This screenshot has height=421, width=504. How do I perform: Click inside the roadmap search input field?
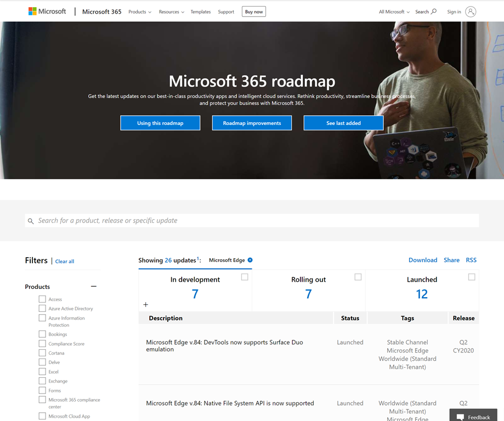tap(219, 220)
